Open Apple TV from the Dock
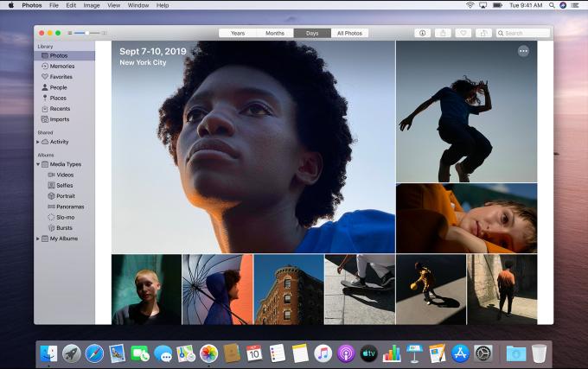 368,353
